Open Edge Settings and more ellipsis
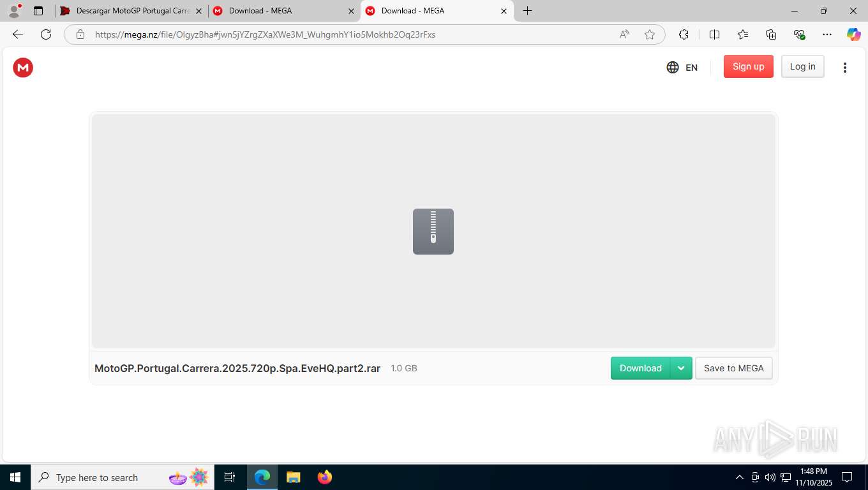This screenshot has height=490, width=868. (x=827, y=34)
